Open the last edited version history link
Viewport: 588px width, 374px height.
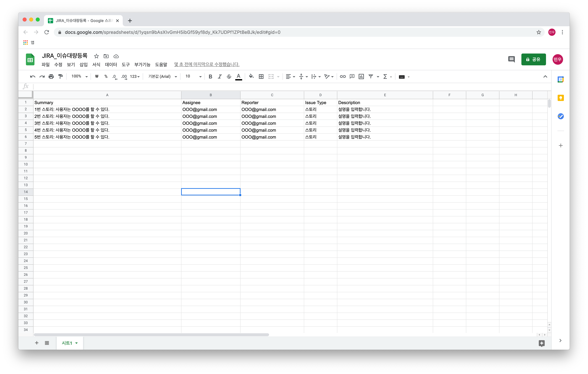[x=207, y=64]
